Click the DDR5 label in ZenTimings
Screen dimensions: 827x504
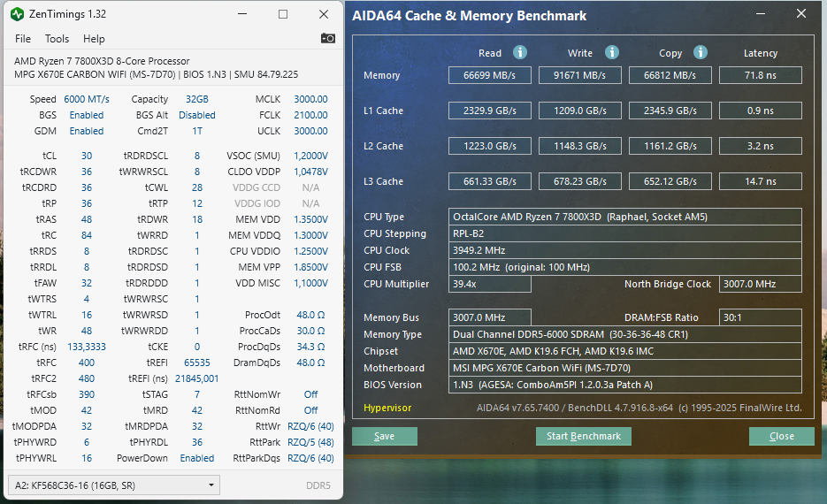pyautogui.click(x=318, y=485)
